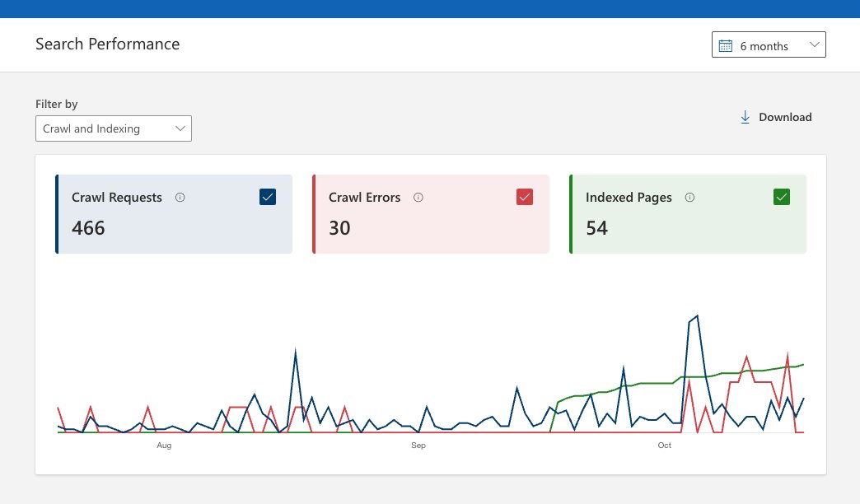This screenshot has width=860, height=504.
Task: Open the 6 months date range dropdown
Action: click(769, 44)
